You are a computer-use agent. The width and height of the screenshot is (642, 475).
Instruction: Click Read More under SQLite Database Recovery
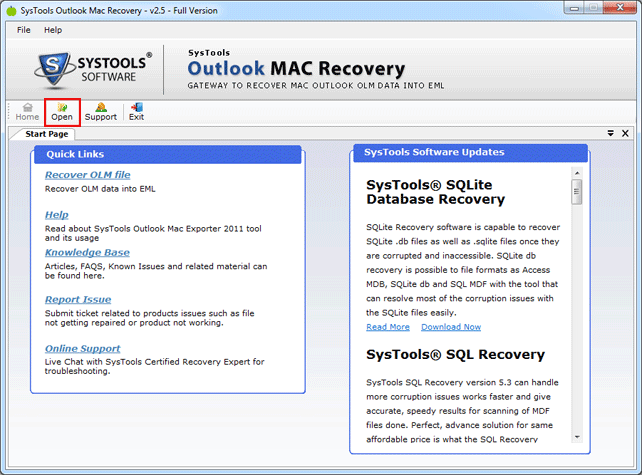(x=388, y=327)
